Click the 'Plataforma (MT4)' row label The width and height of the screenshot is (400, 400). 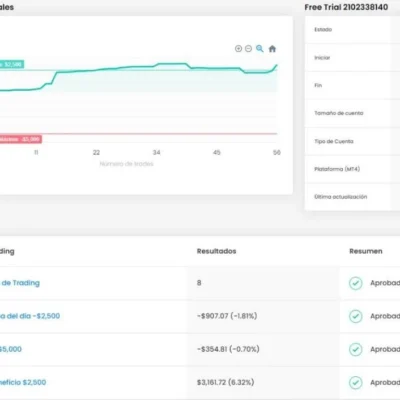pos(337,169)
